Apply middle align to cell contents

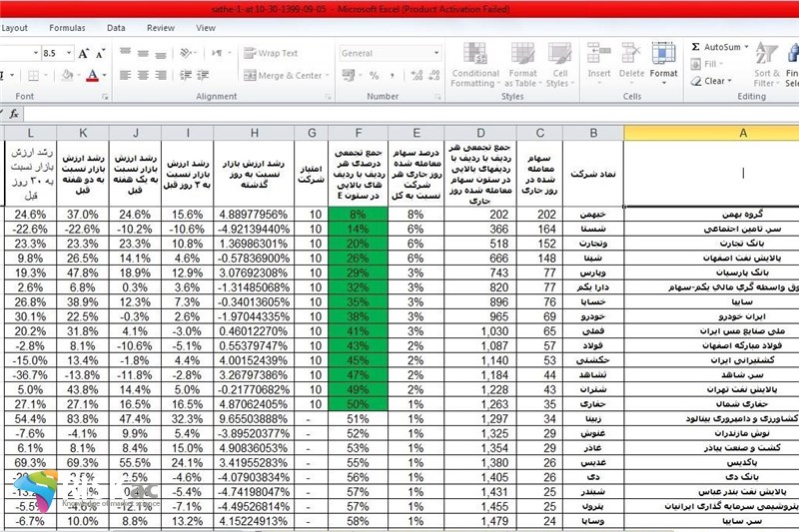[x=143, y=53]
